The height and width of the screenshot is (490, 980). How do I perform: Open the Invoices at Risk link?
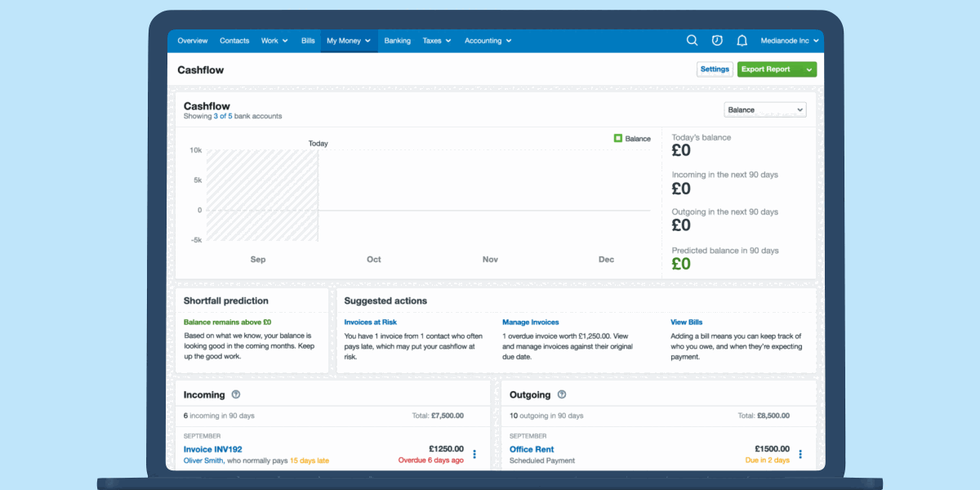[x=370, y=323]
